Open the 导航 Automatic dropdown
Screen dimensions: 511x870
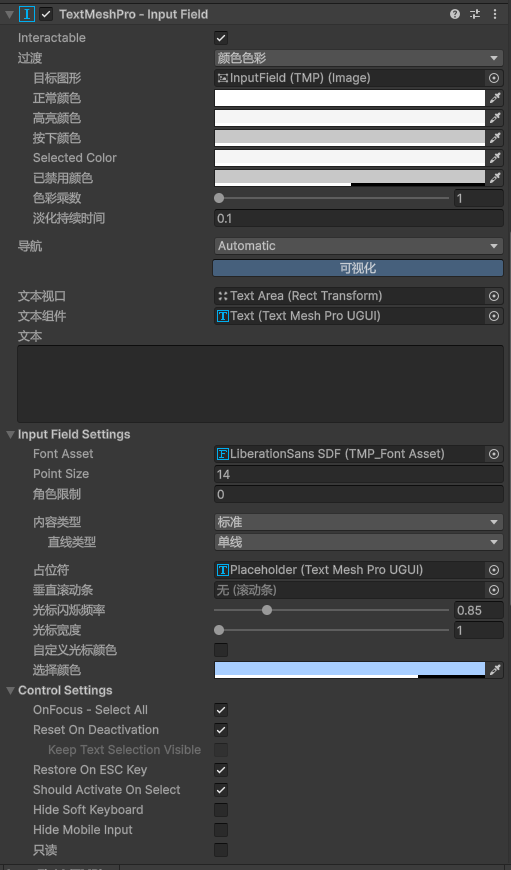pyautogui.click(x=358, y=246)
